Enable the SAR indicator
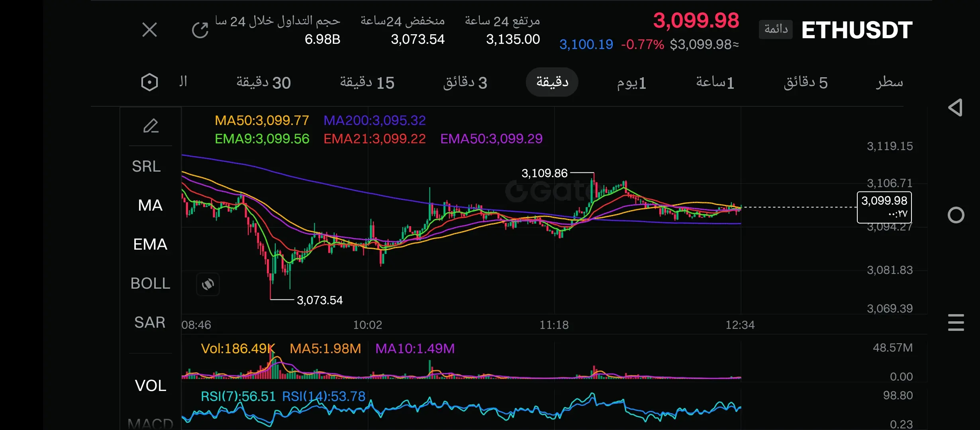 pos(150,322)
